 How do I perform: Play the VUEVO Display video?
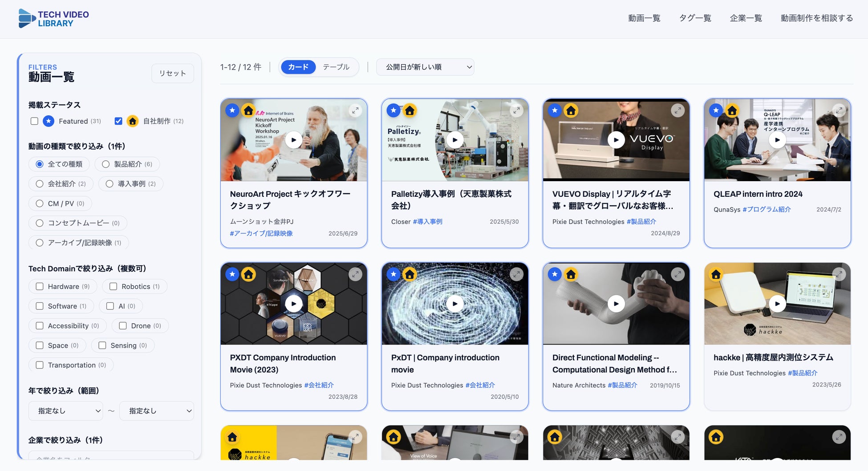(616, 140)
